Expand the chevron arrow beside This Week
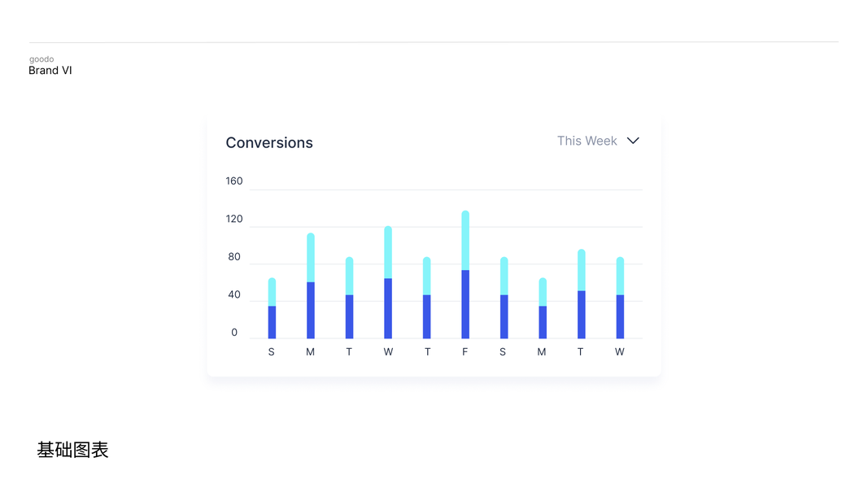Image resolution: width=868 pixels, height=488 pixels. pos(633,141)
